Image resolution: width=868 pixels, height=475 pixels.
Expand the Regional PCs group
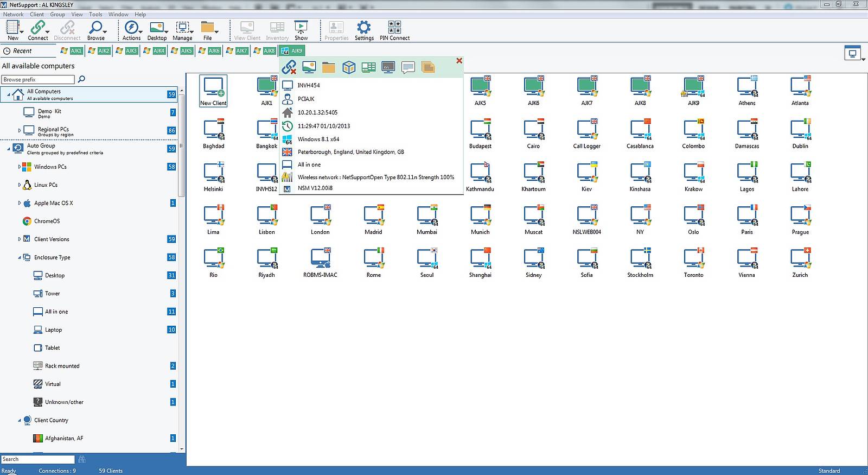coord(20,130)
